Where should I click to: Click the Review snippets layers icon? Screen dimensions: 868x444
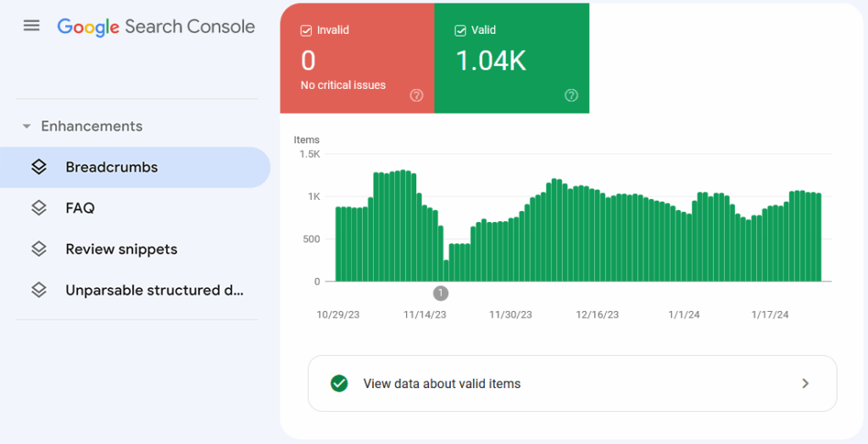(x=38, y=249)
